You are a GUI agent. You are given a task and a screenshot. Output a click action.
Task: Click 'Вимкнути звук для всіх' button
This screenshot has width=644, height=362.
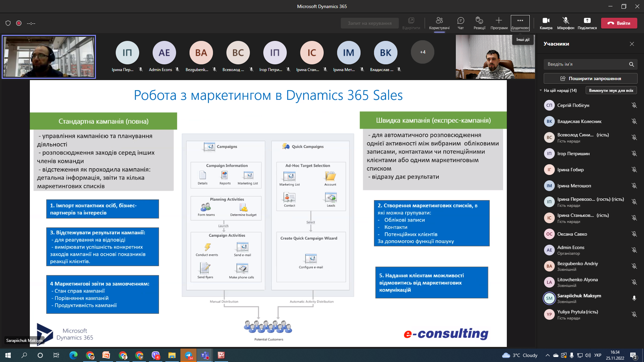point(611,90)
